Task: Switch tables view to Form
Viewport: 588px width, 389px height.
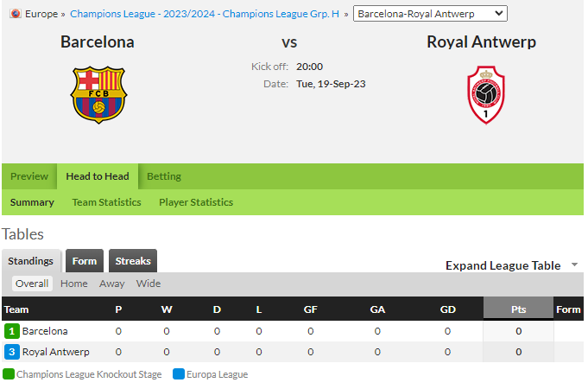Action: tap(85, 261)
